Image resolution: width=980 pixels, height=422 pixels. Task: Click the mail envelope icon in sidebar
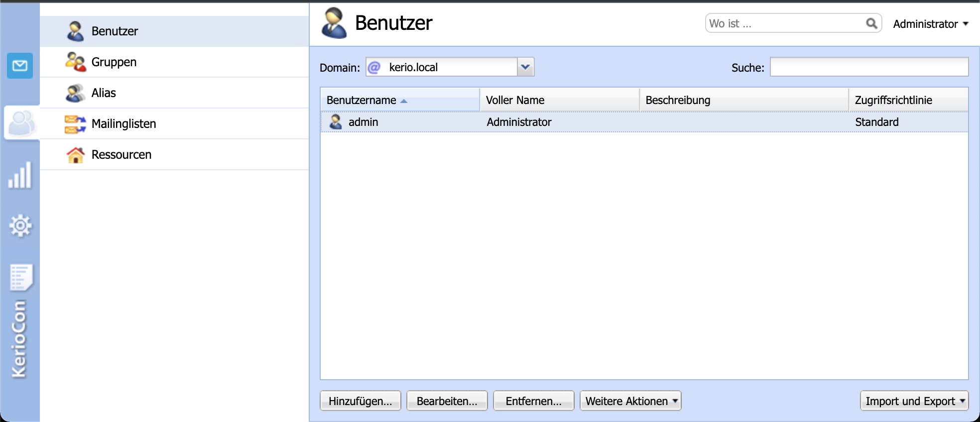pyautogui.click(x=20, y=65)
